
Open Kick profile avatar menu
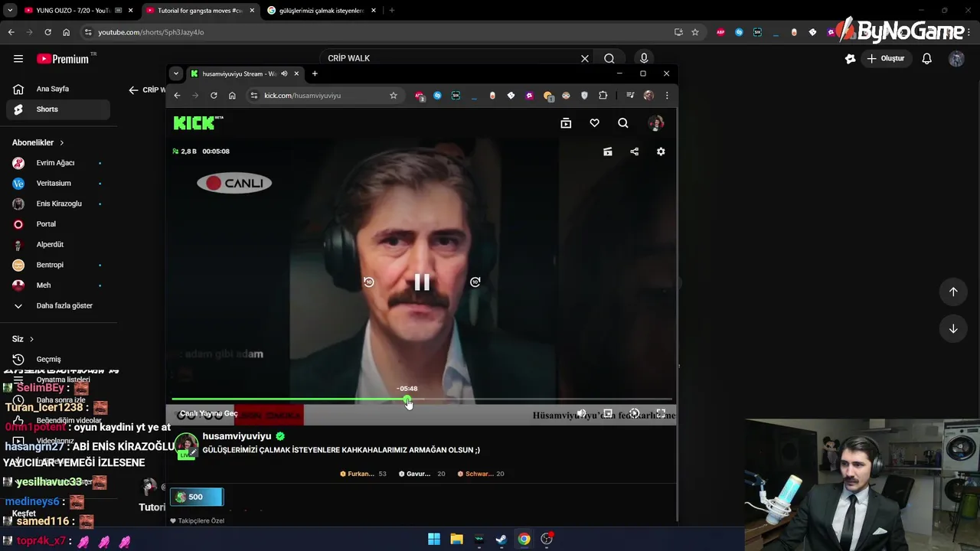pos(655,123)
